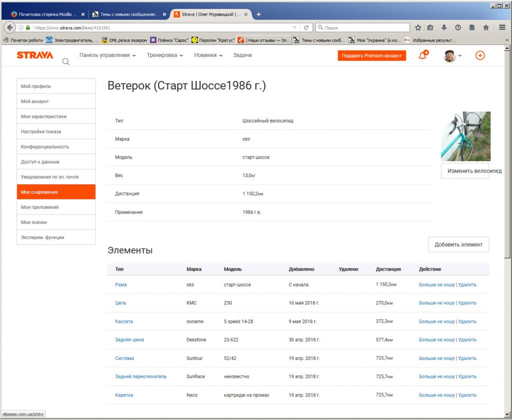This screenshot has height=420, width=512.
Task: Open the Firefox hamburger menu
Action: tap(502, 28)
